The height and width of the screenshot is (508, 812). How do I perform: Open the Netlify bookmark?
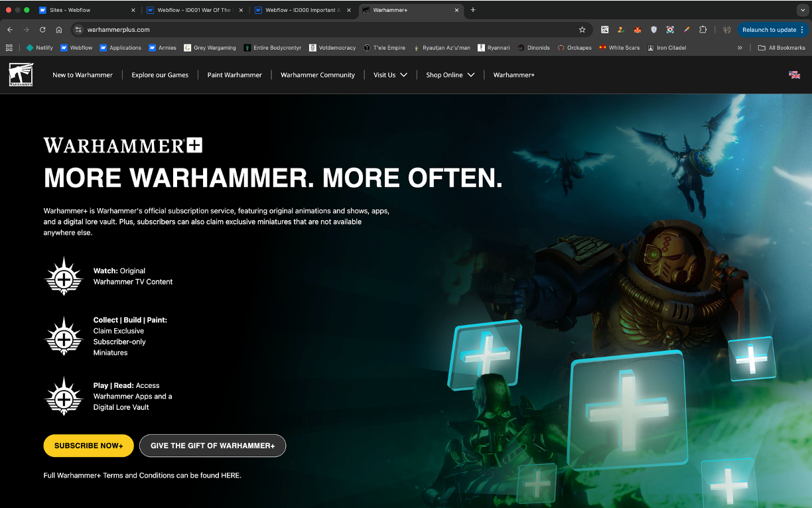click(x=39, y=48)
